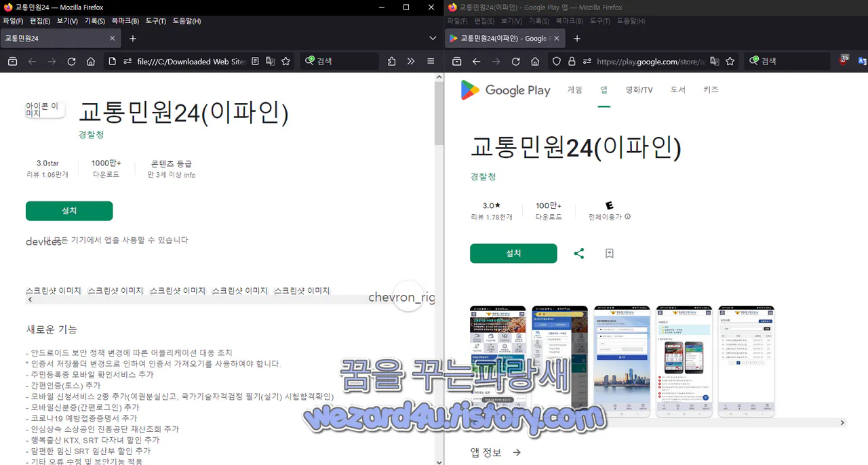Image resolution: width=868 pixels, height=465 pixels.
Task: Open 북마크(B) menu in left window
Action: click(x=125, y=21)
